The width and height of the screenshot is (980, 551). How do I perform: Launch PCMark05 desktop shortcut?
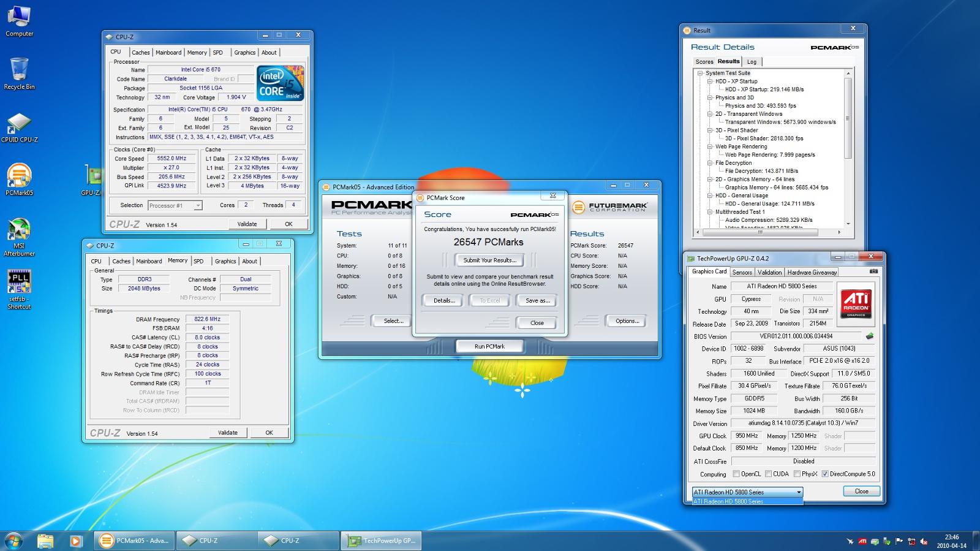19,180
